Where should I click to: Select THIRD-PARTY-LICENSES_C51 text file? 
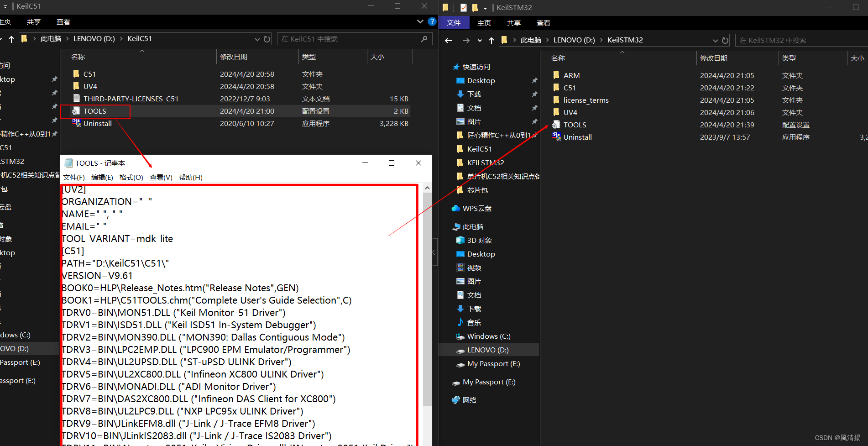pyautogui.click(x=131, y=99)
